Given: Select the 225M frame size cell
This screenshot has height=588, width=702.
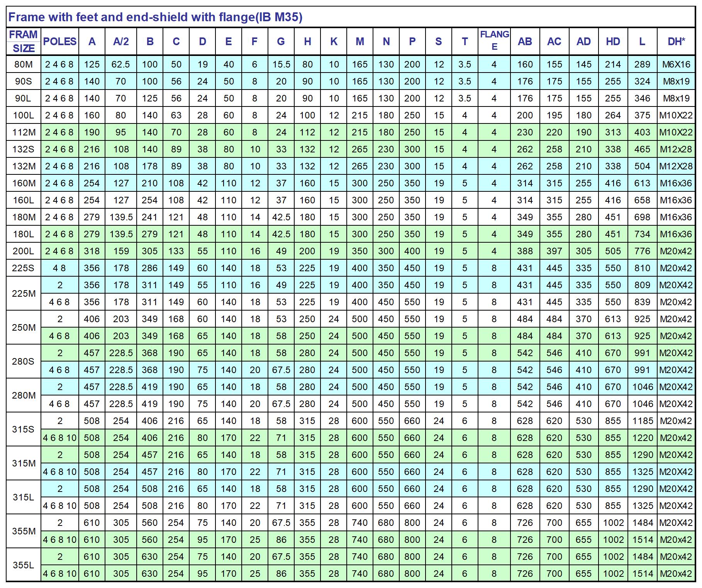Looking at the screenshot, I should click(24, 294).
